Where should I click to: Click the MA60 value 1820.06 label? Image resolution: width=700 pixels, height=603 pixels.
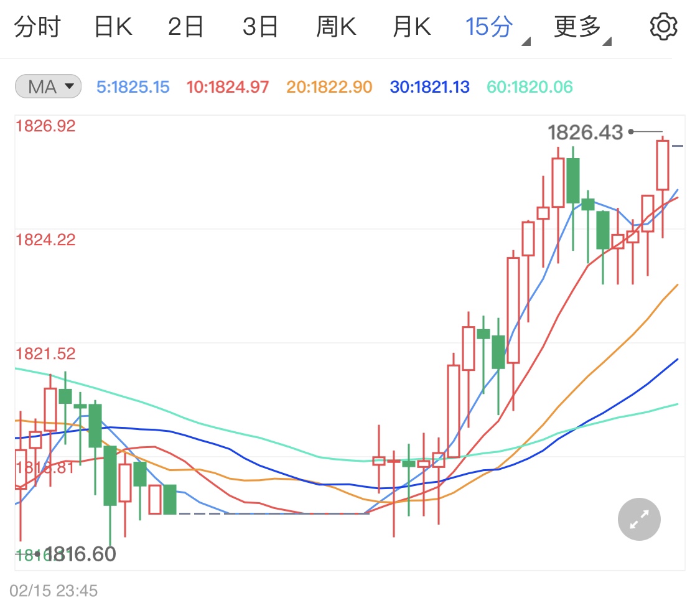click(528, 86)
